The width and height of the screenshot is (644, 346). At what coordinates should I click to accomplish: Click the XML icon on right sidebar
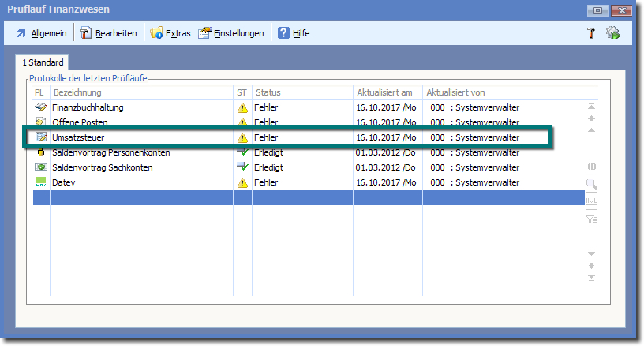(591, 201)
